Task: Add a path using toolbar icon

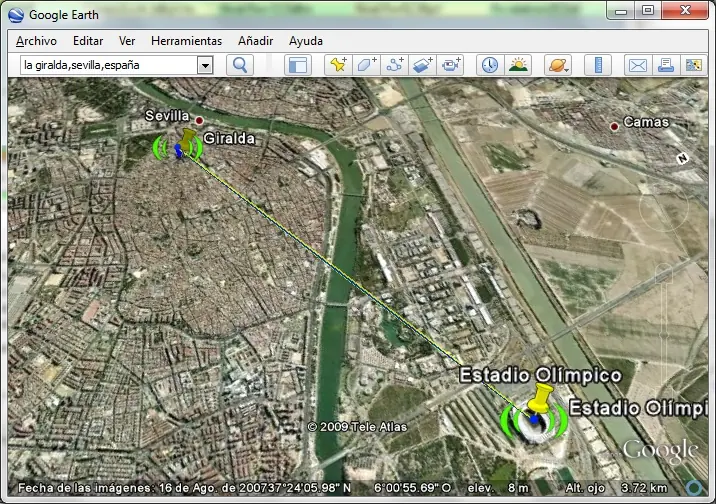Action: click(395, 65)
